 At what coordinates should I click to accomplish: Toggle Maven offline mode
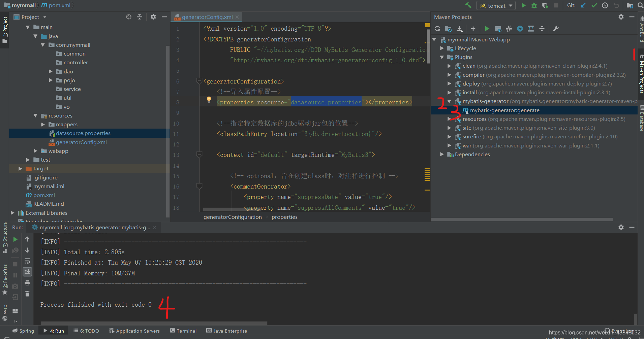(509, 29)
